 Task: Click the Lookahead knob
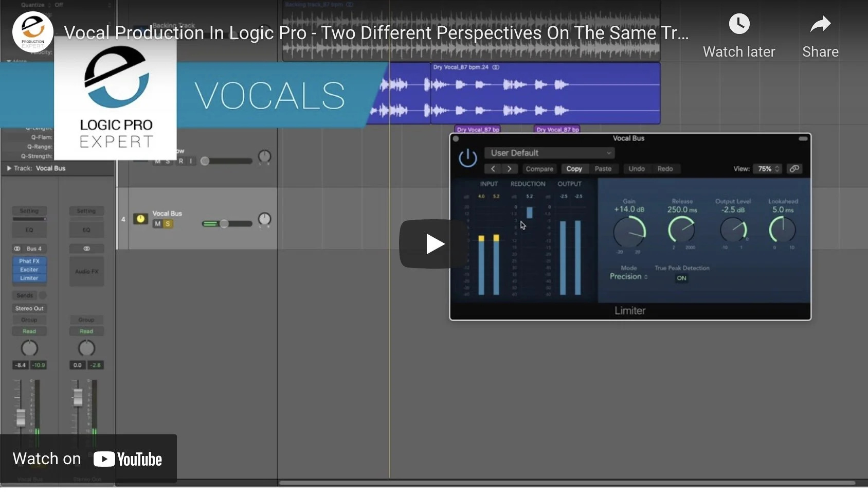[783, 230]
